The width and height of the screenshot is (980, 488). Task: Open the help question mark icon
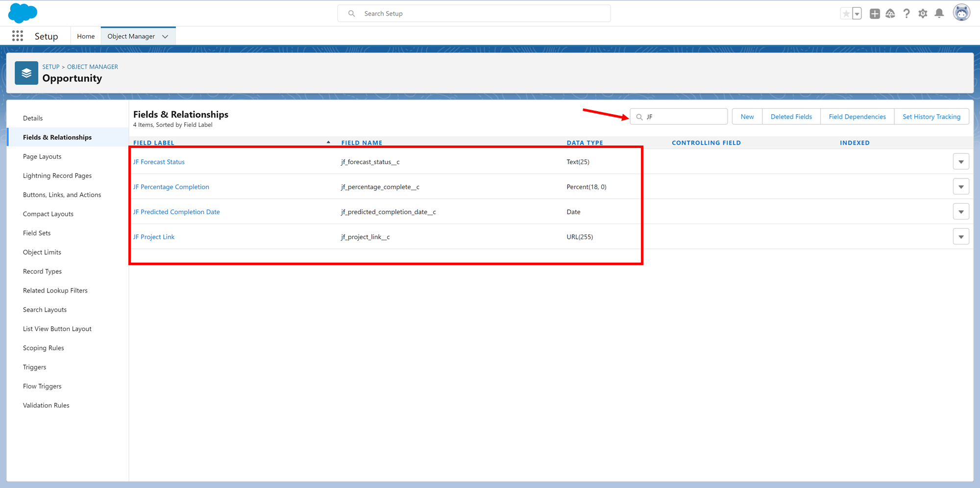906,14
